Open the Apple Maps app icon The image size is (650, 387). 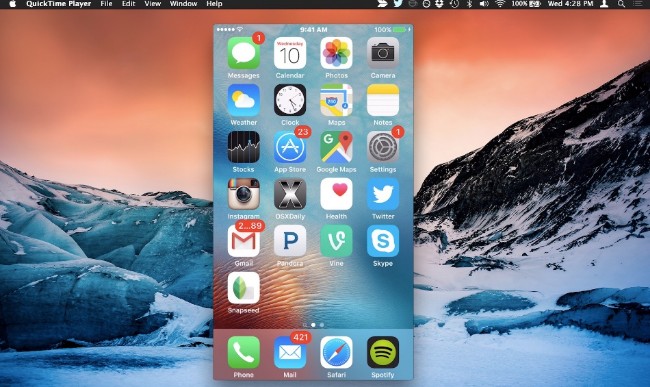pyautogui.click(x=336, y=100)
